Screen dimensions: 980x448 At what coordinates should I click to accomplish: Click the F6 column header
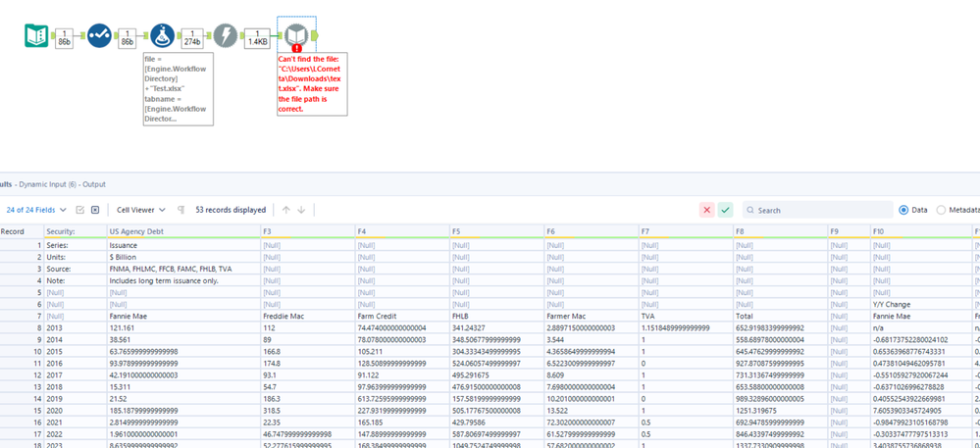(x=591, y=231)
